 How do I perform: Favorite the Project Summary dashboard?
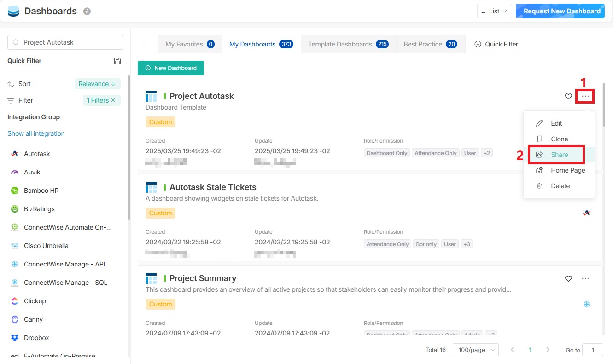(568, 278)
